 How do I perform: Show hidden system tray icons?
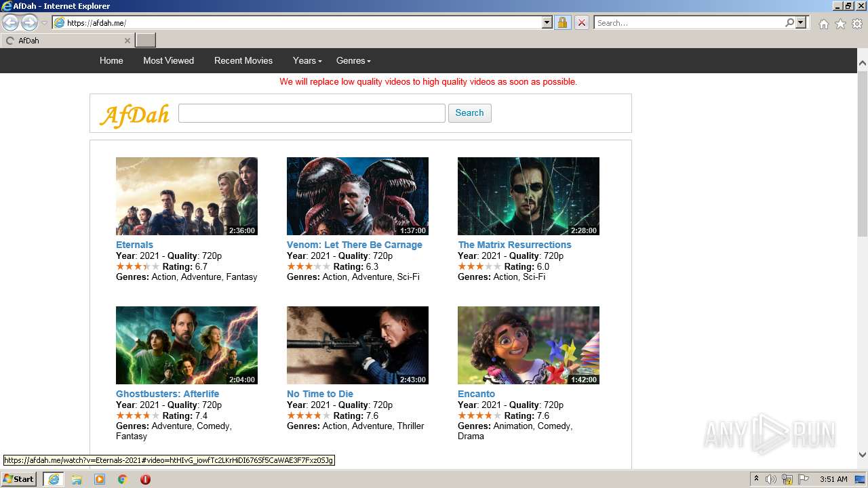pos(756,479)
